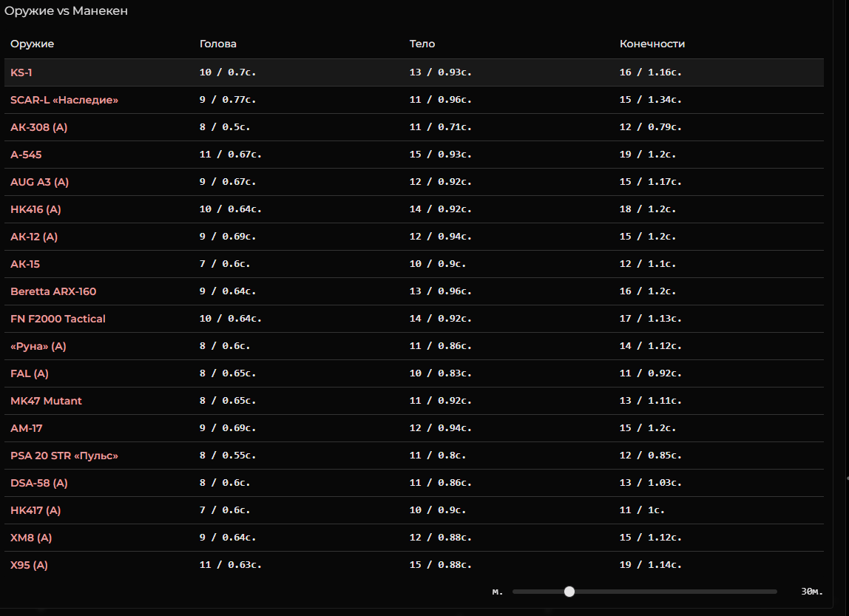
Task: Click the PSA 20 STR «Пульс» link
Action: (64, 456)
